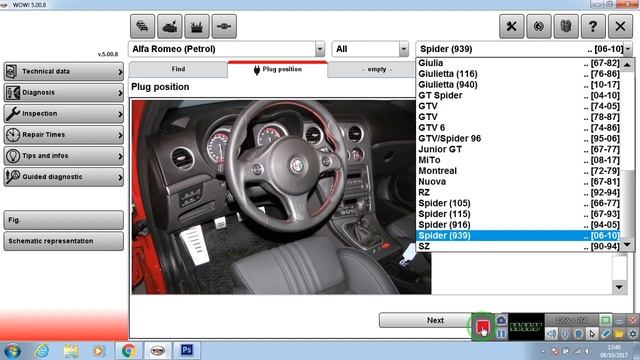Image resolution: width=640 pixels, height=360 pixels.
Task: Open Google Chrome from taskbar
Action: pos(128,351)
